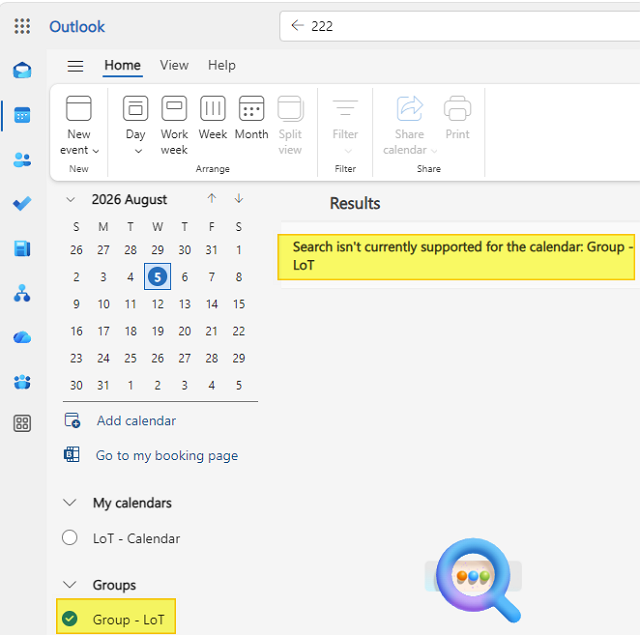Collapse the mini calendar chevron
The height and width of the screenshot is (635, 640).
click(x=71, y=200)
